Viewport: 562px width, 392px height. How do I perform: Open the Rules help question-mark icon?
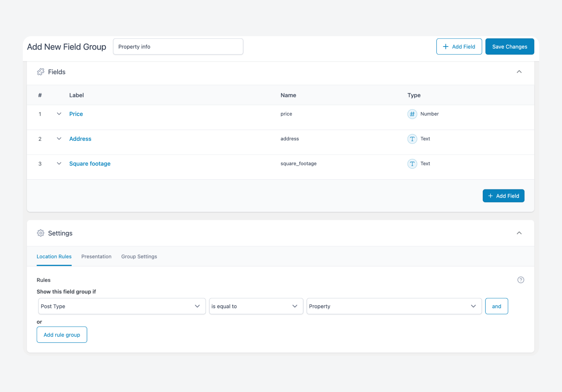pyautogui.click(x=520, y=280)
